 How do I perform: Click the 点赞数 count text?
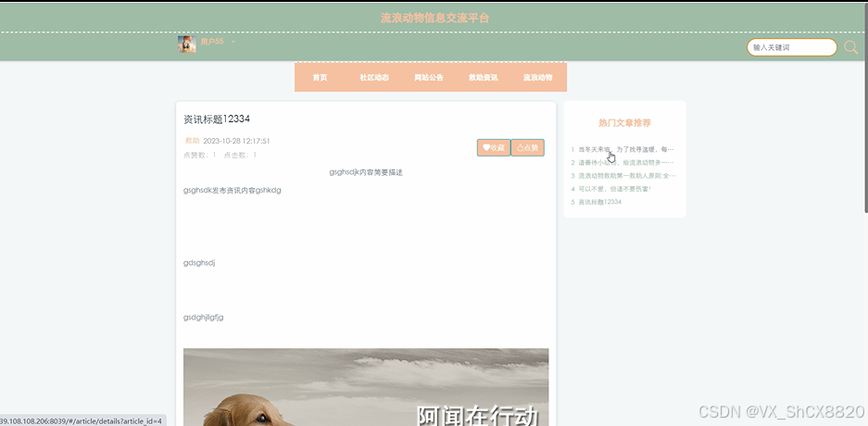click(200, 155)
